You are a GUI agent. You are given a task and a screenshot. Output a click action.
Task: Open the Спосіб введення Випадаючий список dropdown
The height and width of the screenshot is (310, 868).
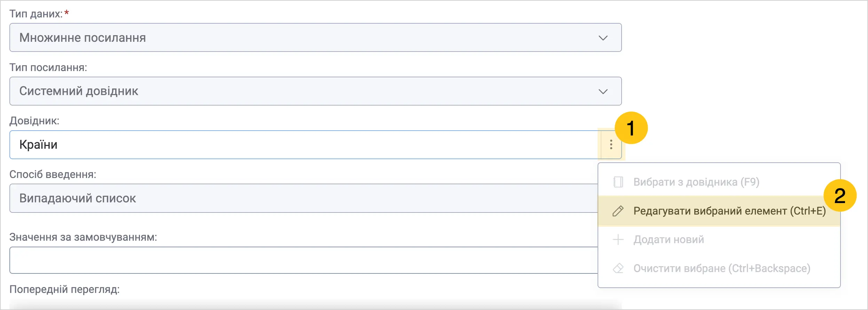(x=303, y=198)
